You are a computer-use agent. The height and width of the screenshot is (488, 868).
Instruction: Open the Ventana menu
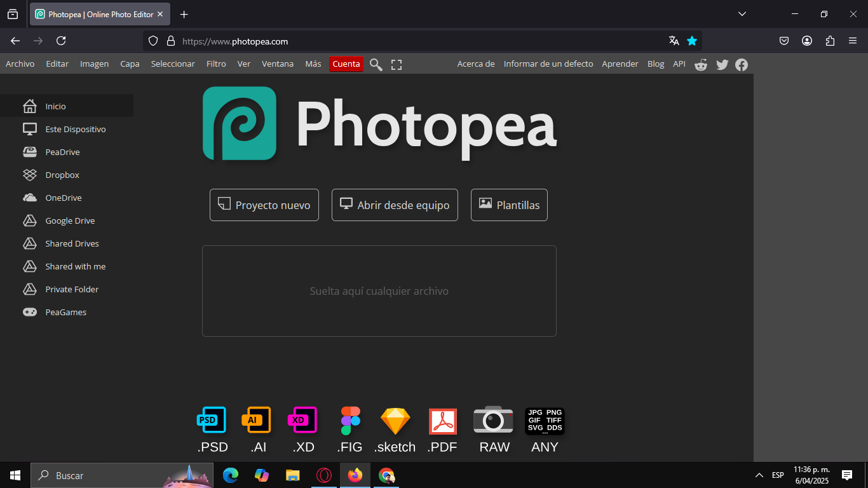point(278,64)
